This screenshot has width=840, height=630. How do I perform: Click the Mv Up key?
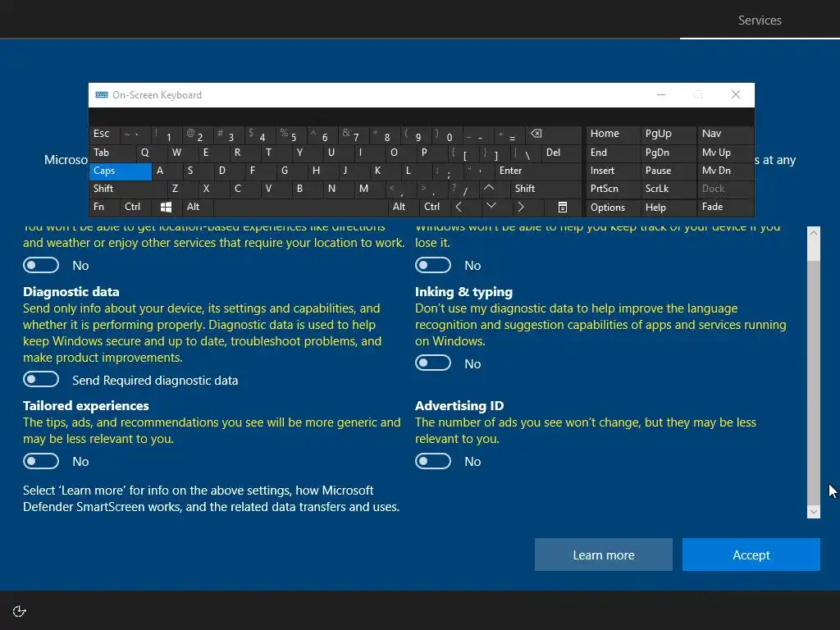725,153
